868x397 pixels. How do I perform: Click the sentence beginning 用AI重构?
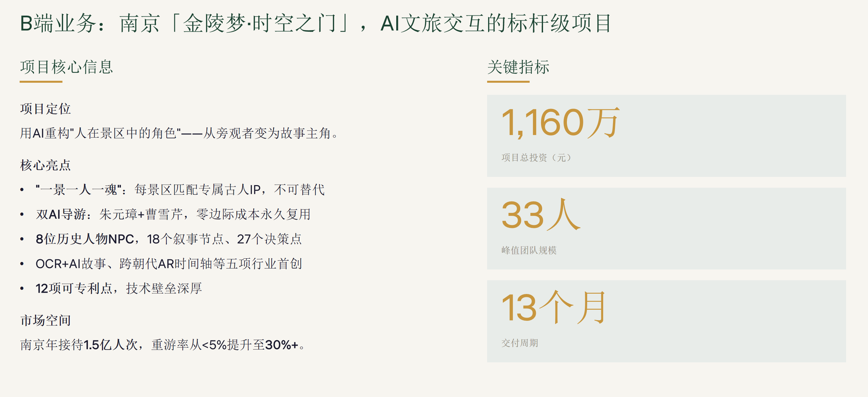179,133
